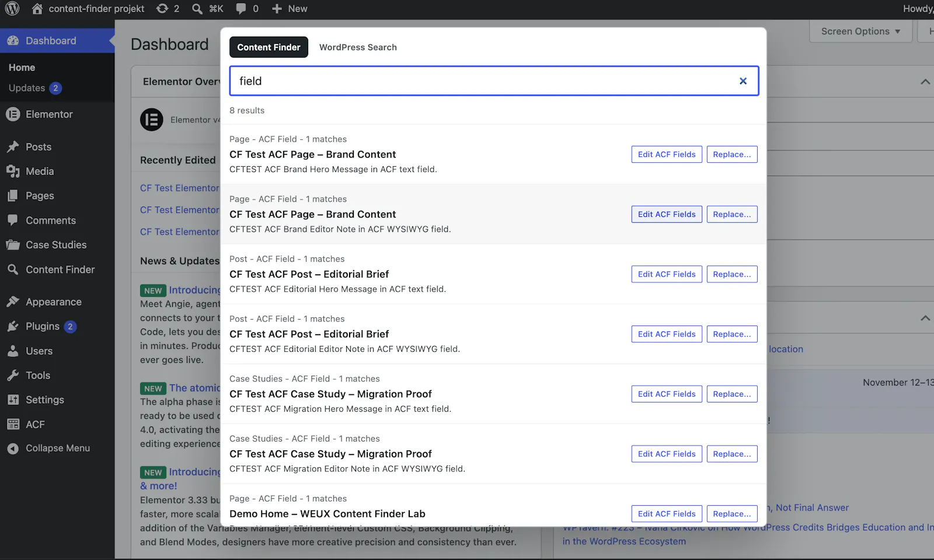Click the '8 results' count text
This screenshot has width=934, height=560.
click(247, 110)
